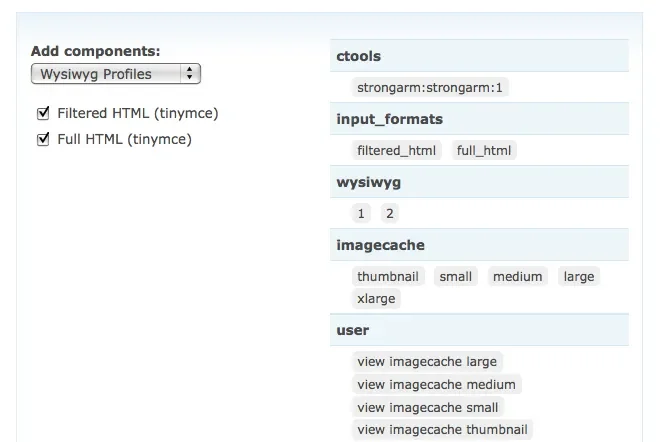The height and width of the screenshot is (442, 671).
Task: Select the strongarm:strongarm:1 tag
Action: tap(430, 87)
